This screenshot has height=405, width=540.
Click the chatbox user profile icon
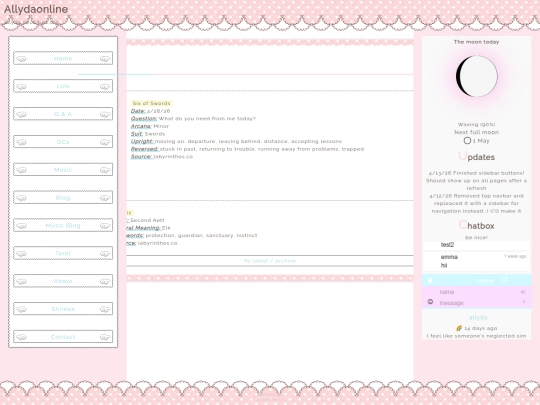click(x=430, y=280)
